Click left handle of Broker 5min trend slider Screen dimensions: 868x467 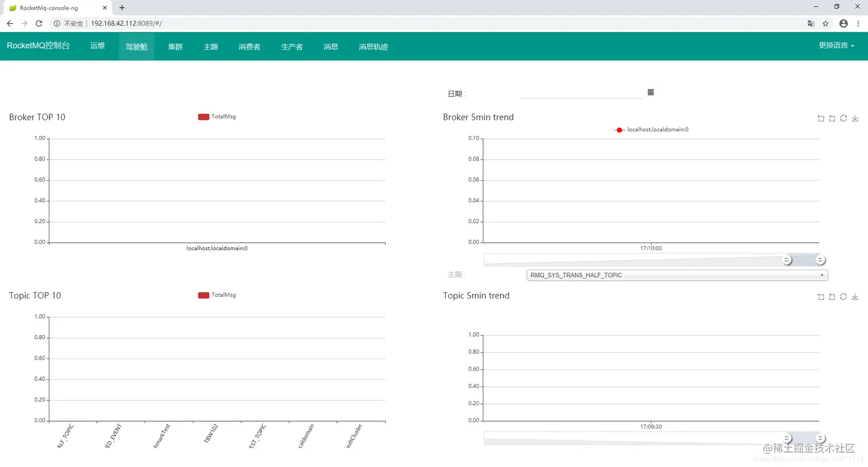pos(787,260)
